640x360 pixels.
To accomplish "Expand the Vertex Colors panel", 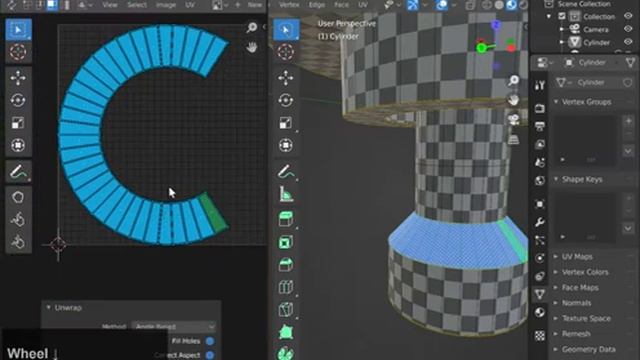I will click(556, 272).
